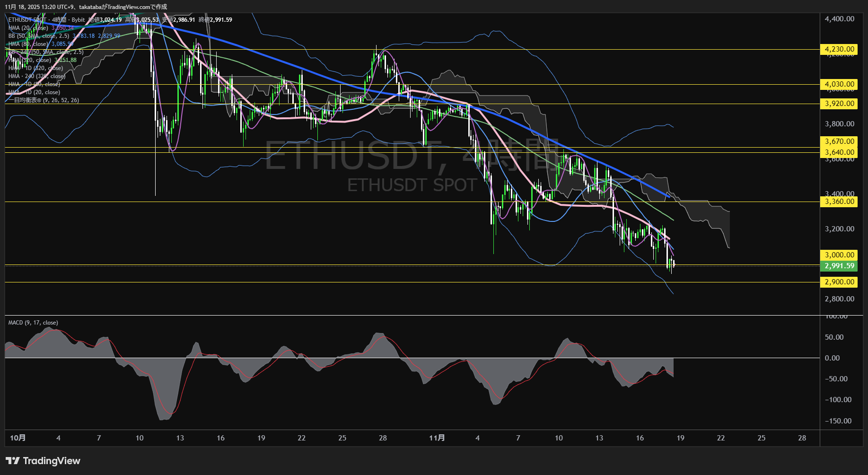Click the HMA (320, close) value 3,251.88

click(66, 60)
